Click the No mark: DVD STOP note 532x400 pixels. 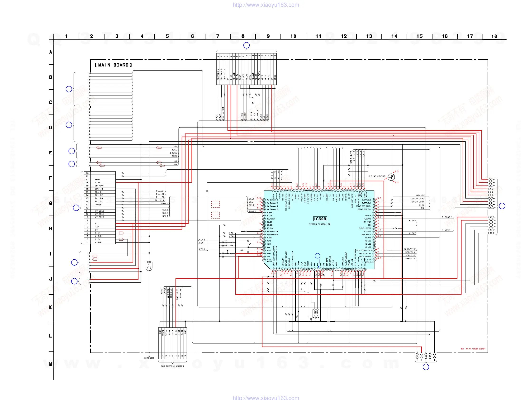coord(473,349)
